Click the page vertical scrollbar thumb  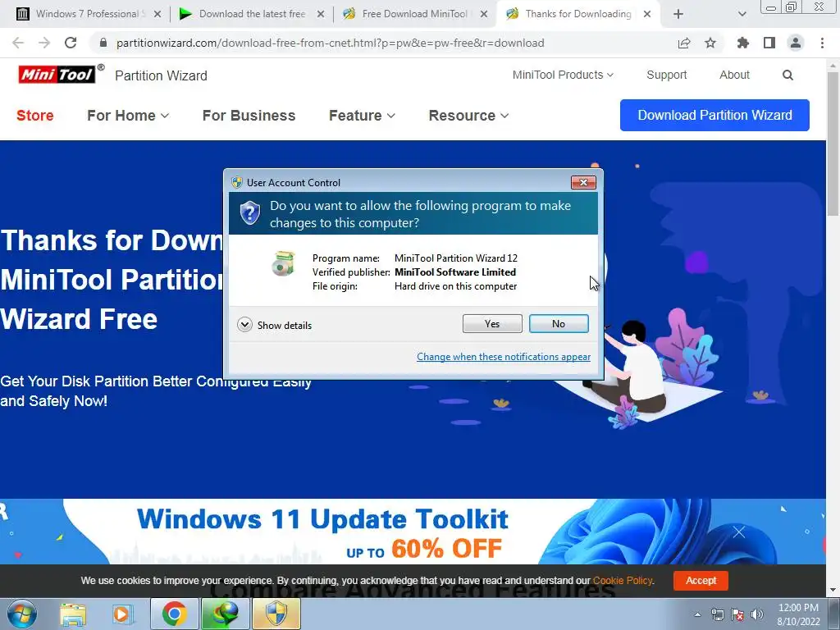coord(833,143)
